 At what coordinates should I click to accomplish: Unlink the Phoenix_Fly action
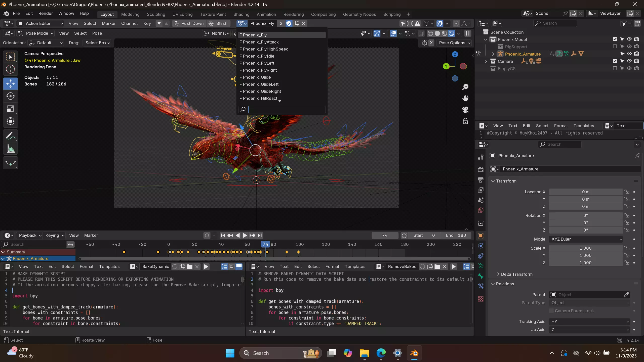(304, 23)
